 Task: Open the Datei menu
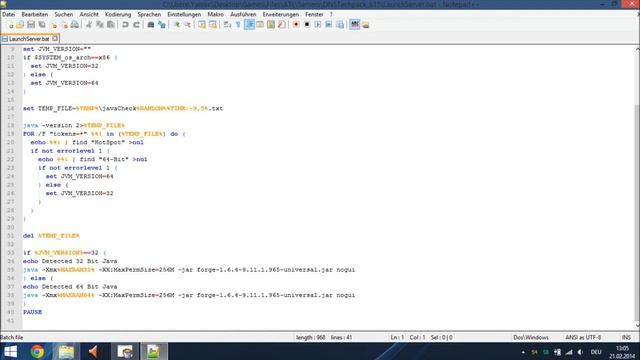click(x=9, y=14)
